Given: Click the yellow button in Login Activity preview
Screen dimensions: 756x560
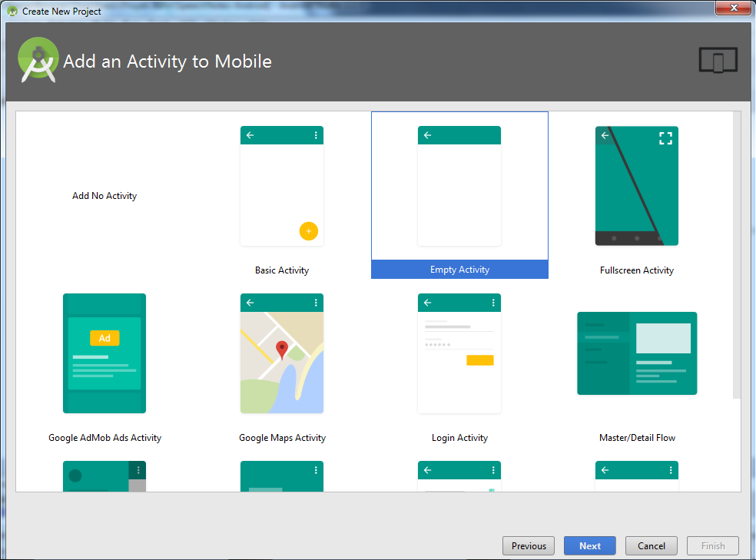Looking at the screenshot, I should (x=479, y=360).
